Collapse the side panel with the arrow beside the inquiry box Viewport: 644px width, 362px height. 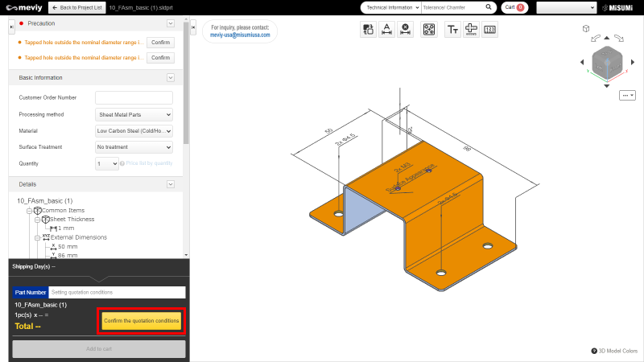[193, 27]
